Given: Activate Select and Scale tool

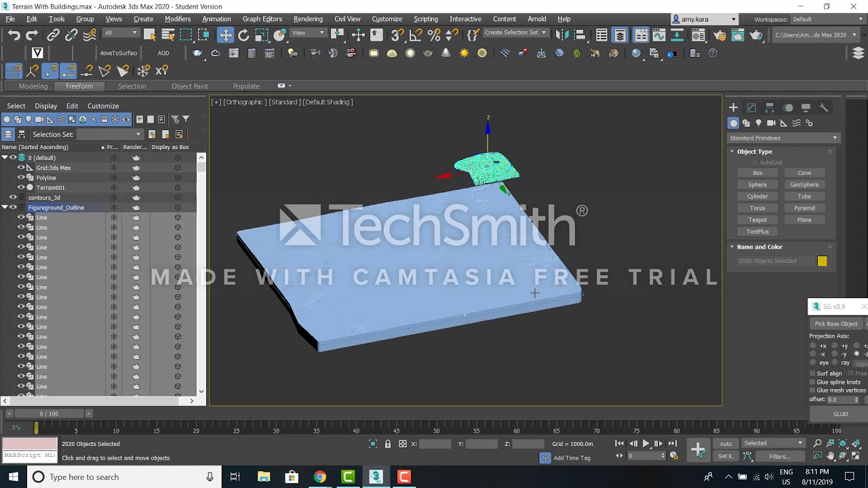Looking at the screenshot, I should click(x=261, y=35).
